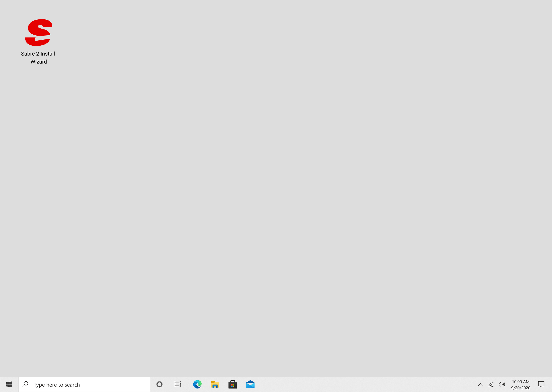Open the speaker volume control

point(501,384)
